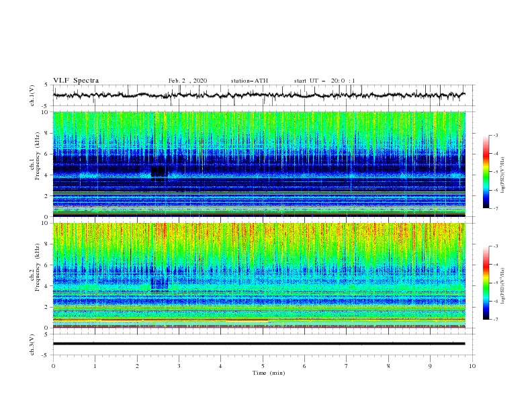Click the "ch.3(V)" axis label

pyautogui.click(x=32, y=345)
